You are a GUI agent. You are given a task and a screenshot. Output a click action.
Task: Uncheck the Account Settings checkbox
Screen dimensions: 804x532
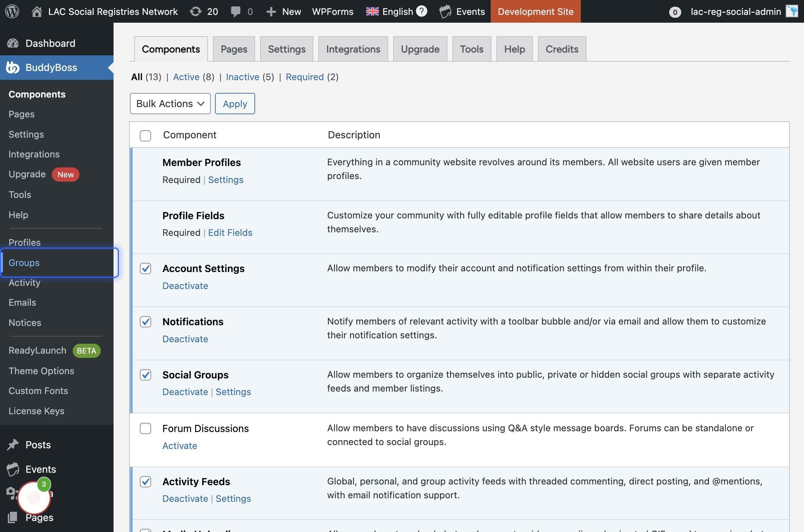(145, 268)
